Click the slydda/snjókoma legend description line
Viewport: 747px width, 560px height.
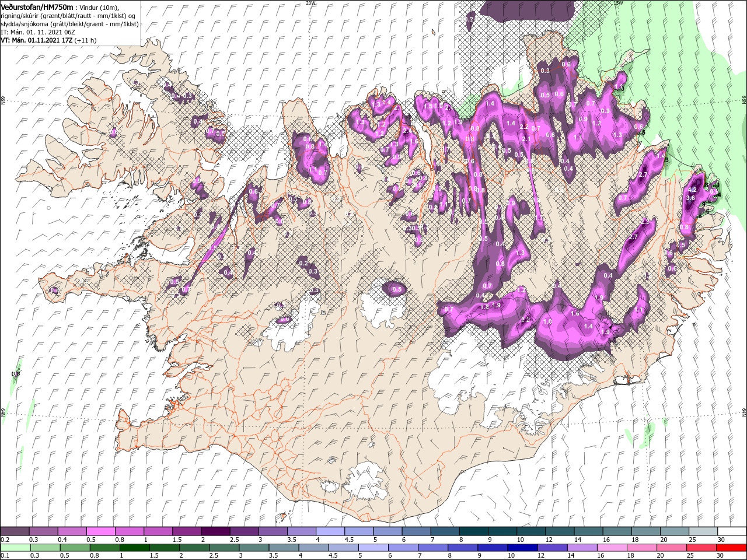point(68,24)
